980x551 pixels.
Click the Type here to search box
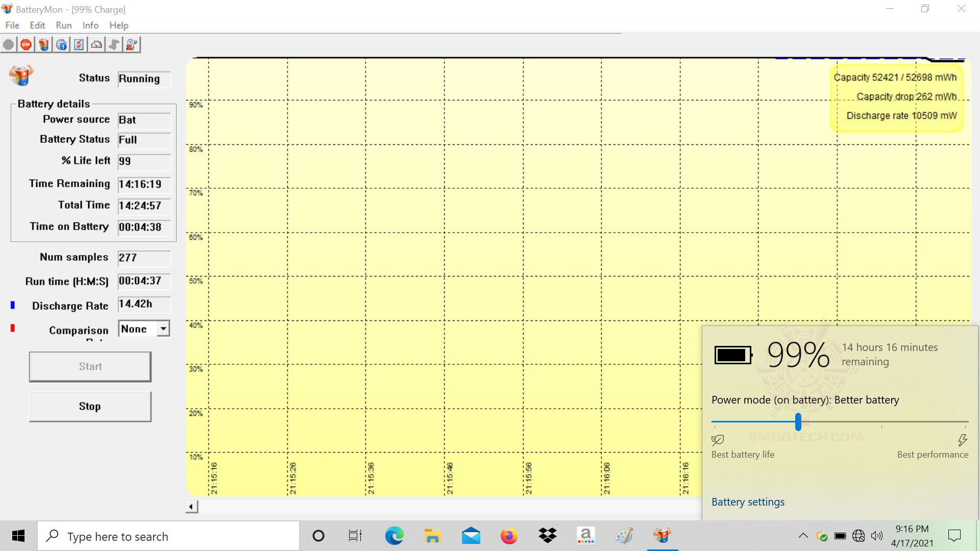point(168,536)
